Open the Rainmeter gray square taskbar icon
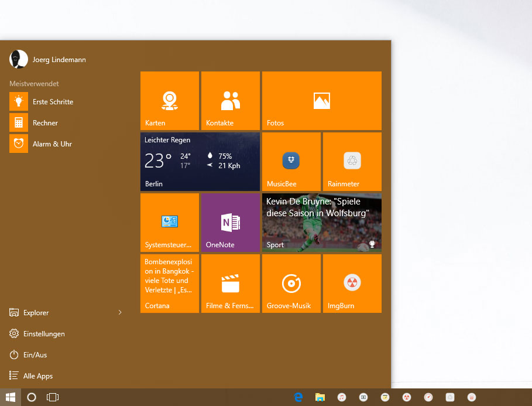Image resolution: width=532 pixels, height=406 pixels. (x=450, y=397)
